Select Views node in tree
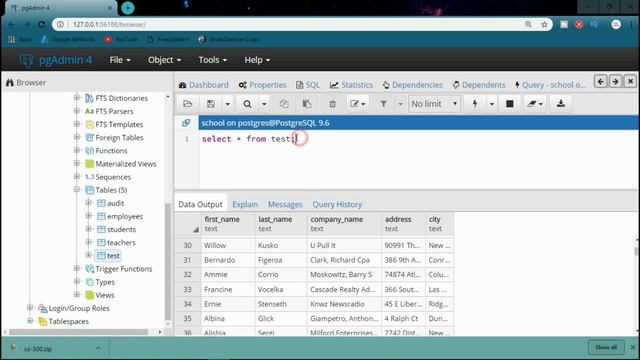The height and width of the screenshot is (360, 640). pos(104,295)
